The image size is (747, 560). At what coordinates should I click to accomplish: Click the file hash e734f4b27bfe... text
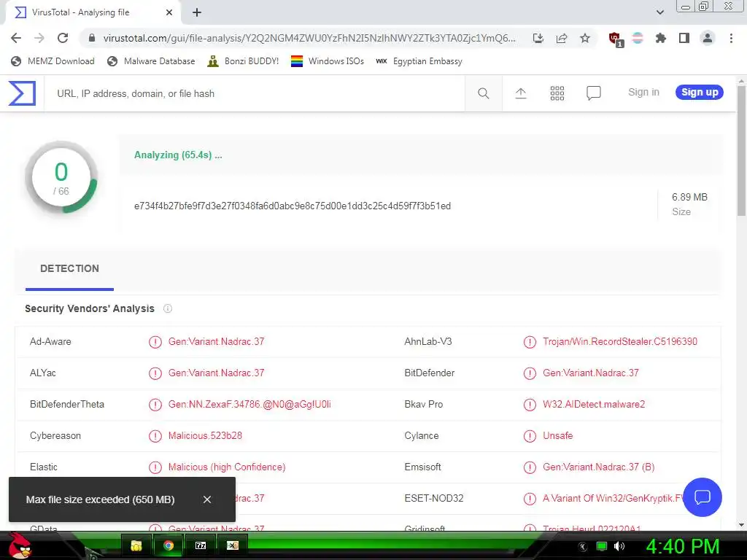[x=293, y=206]
